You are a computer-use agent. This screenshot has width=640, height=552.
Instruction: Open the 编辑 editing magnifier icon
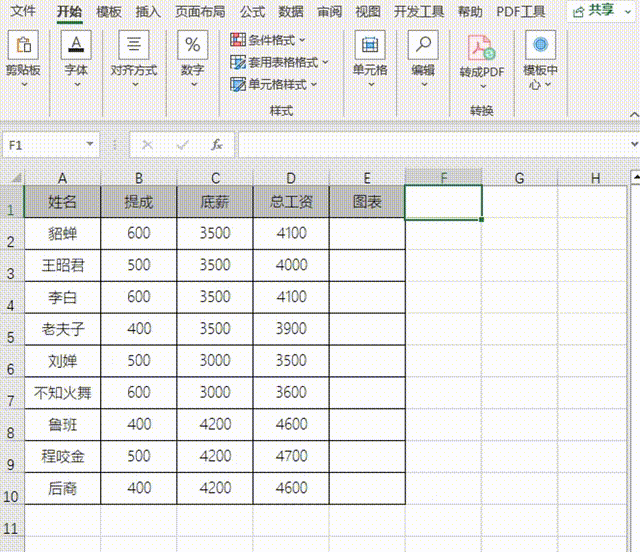(x=423, y=45)
